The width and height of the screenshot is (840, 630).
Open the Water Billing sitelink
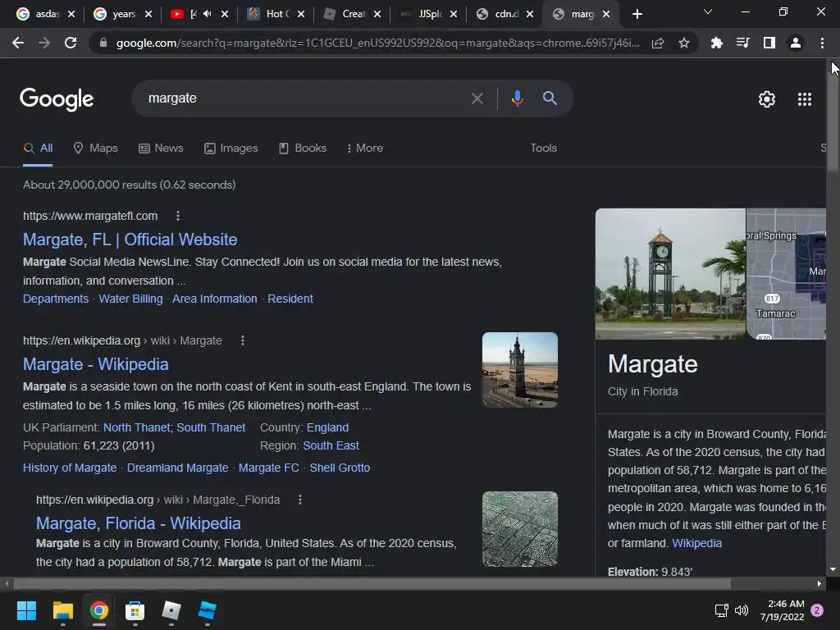pyautogui.click(x=130, y=299)
